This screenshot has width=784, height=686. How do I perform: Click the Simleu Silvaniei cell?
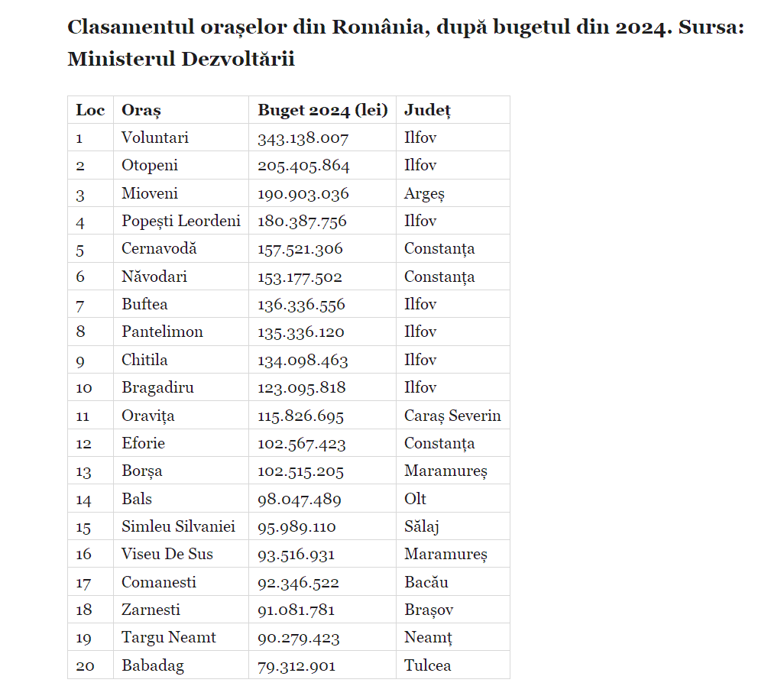pyautogui.click(x=178, y=526)
